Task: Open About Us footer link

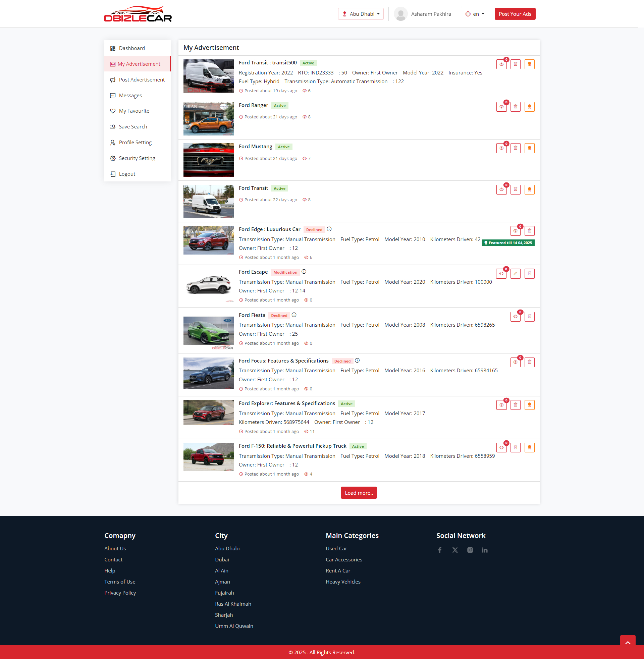Action: tap(115, 548)
